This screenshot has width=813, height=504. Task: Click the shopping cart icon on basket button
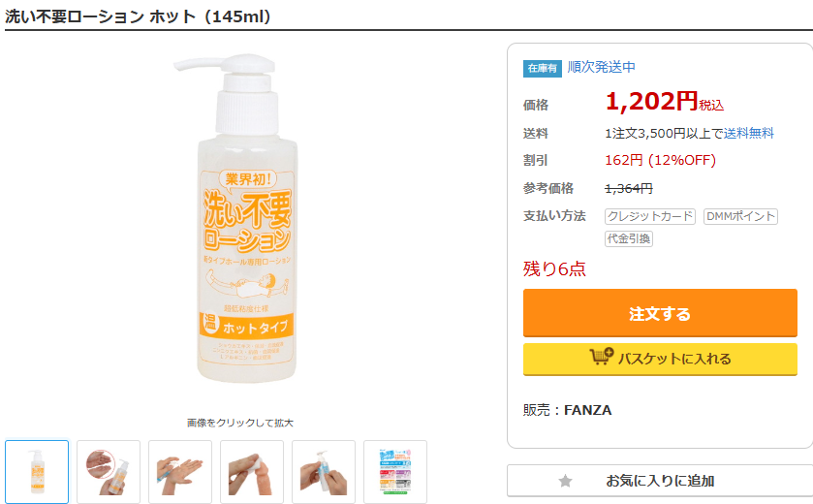pyautogui.click(x=601, y=358)
